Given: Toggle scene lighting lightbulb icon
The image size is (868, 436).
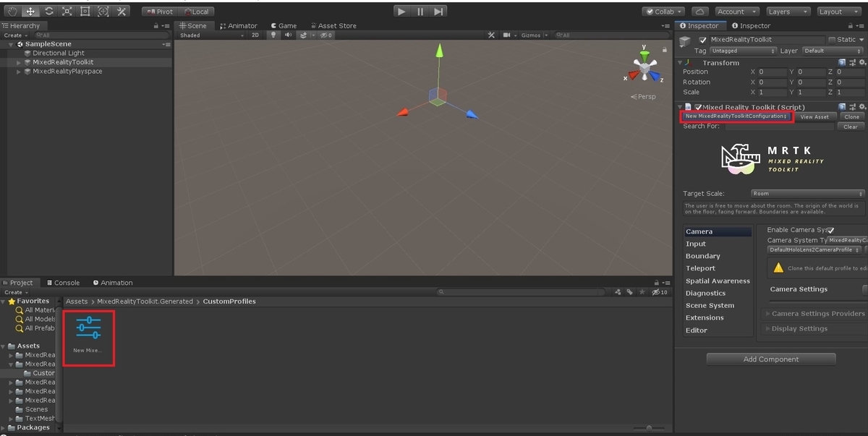Looking at the screenshot, I should tap(273, 35).
